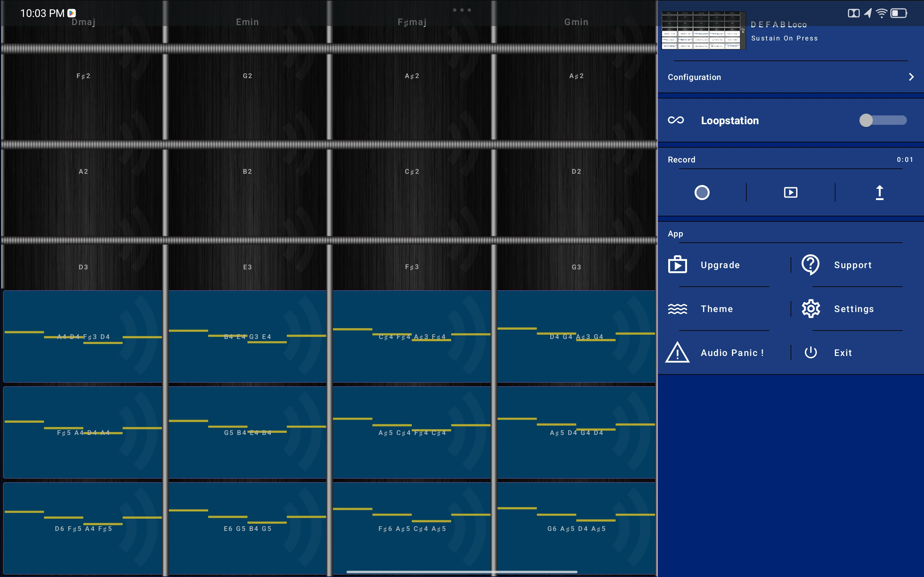Open Settings with the gear icon
This screenshot has height=577, width=924.
(x=811, y=309)
